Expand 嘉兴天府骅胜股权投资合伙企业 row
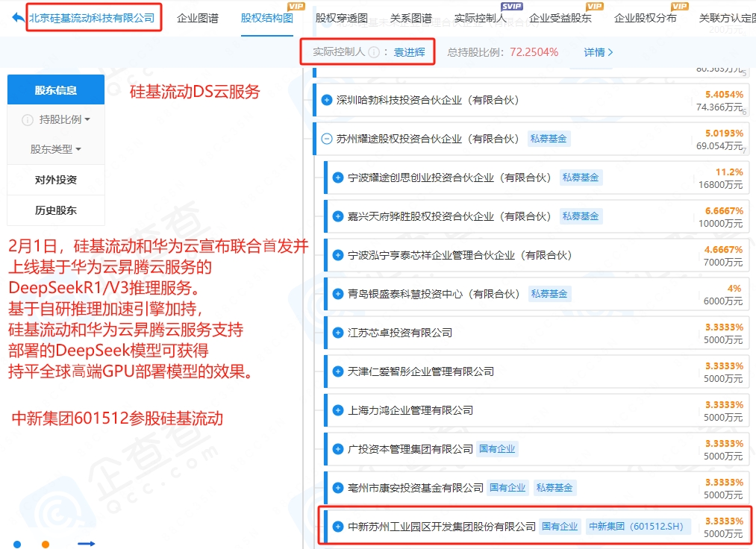756x549 pixels. pyautogui.click(x=338, y=216)
